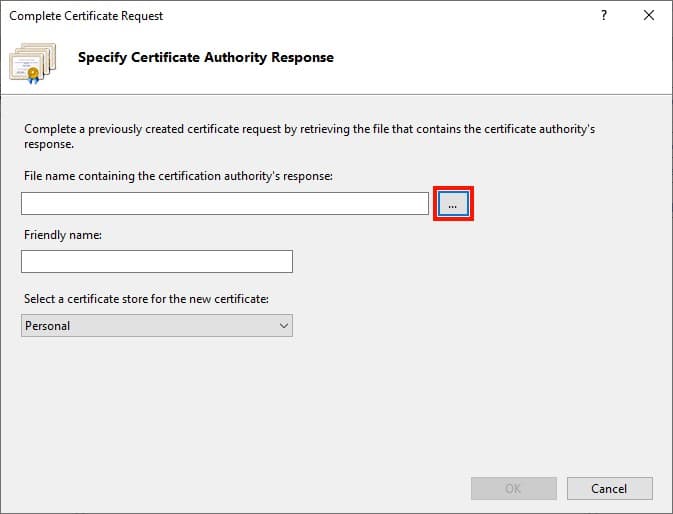This screenshot has height=514, width=673.
Task: Click the Specify Certificate Authority Response heading
Action: [x=206, y=57]
